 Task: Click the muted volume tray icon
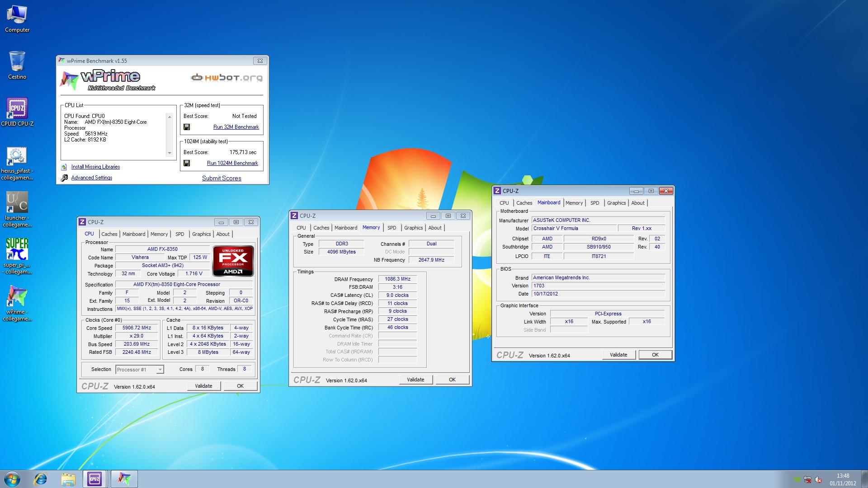(x=819, y=480)
